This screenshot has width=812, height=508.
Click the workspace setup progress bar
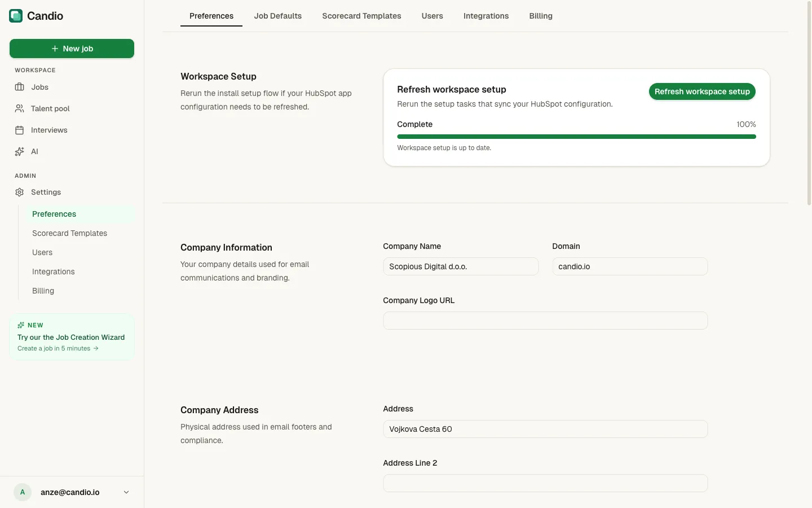tap(576, 137)
